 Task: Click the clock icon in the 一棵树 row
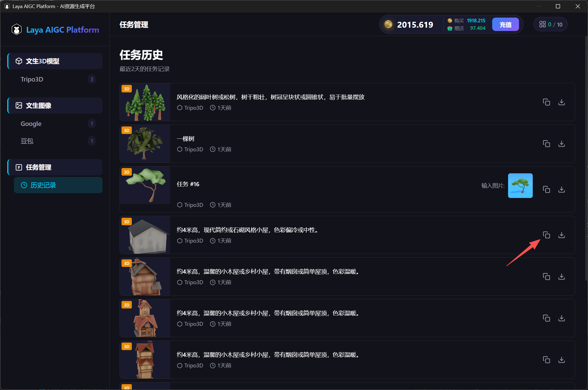pyautogui.click(x=213, y=149)
